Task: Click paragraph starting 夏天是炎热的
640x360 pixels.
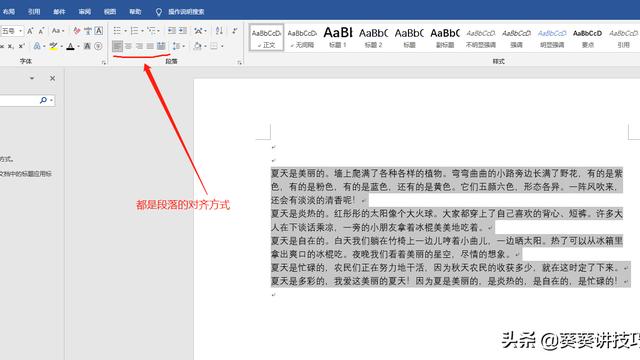Action: 447,220
